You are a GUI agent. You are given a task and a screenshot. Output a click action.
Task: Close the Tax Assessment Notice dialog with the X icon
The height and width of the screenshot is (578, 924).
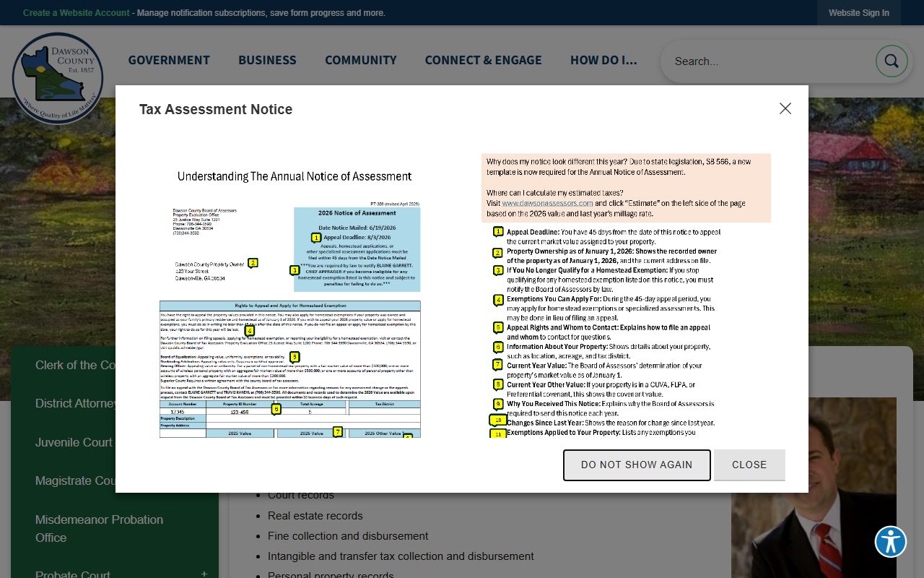click(785, 108)
